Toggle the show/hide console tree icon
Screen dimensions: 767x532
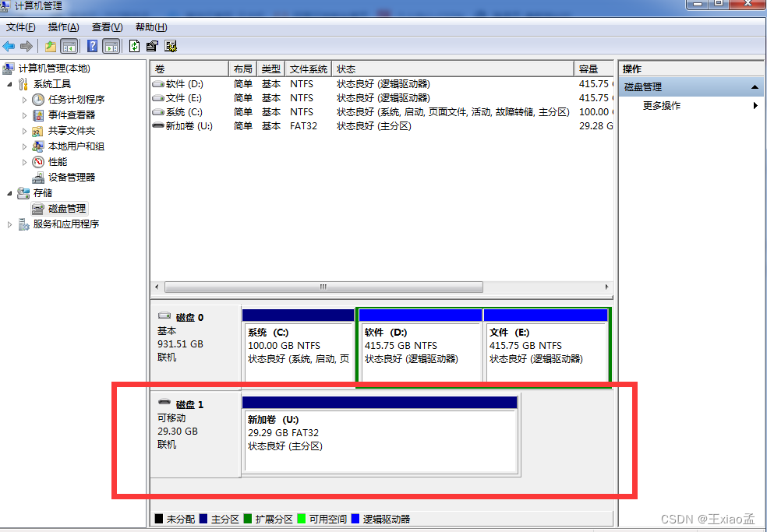tap(69, 47)
